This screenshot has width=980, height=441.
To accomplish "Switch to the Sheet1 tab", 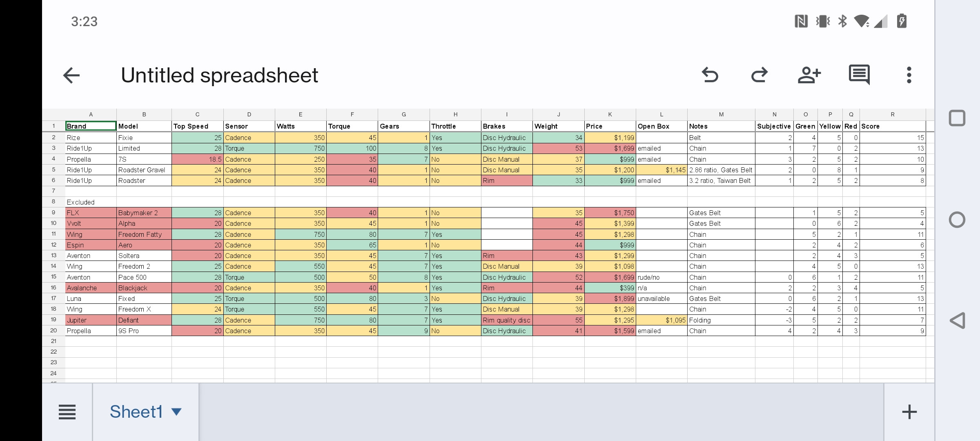I will click(136, 412).
